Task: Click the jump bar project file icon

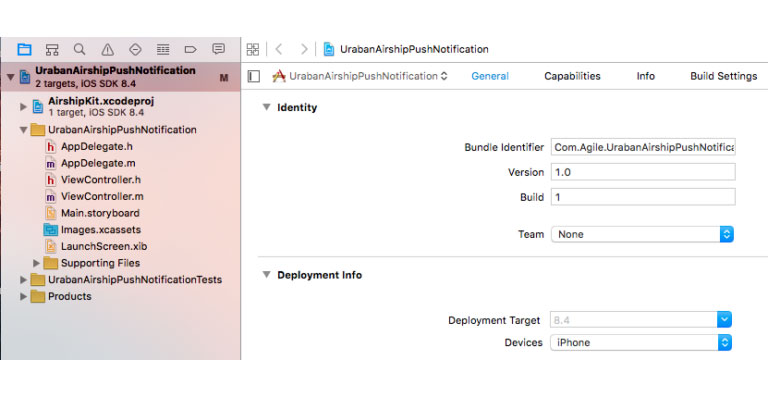Action: (329, 49)
